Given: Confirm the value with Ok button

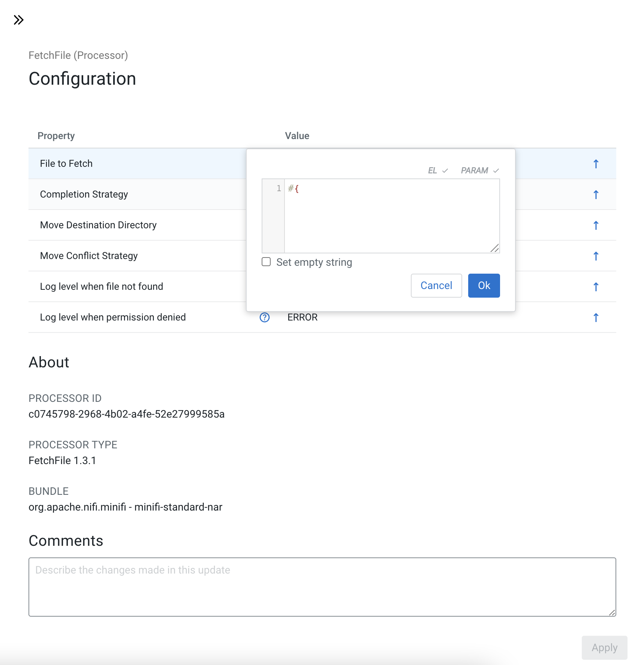Looking at the screenshot, I should (484, 286).
